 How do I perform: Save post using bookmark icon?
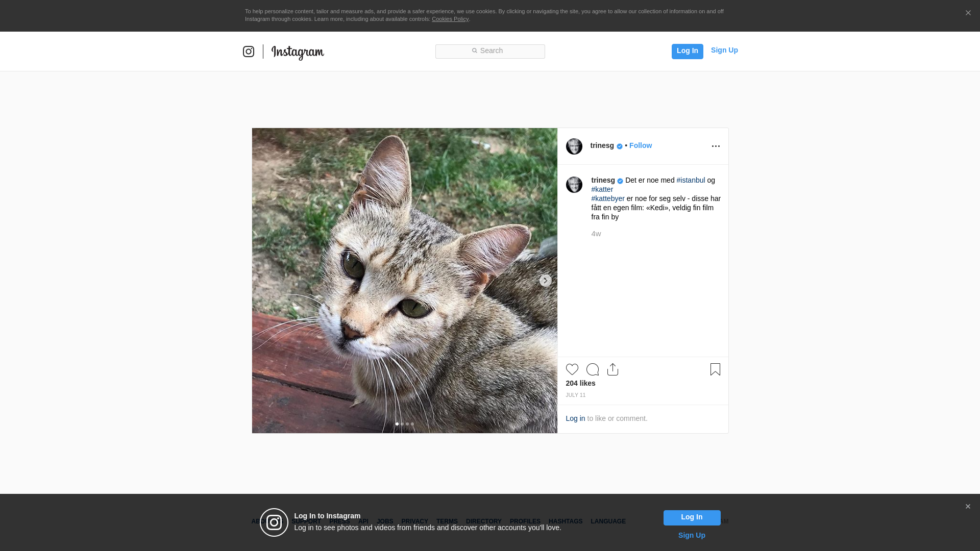coord(715,369)
